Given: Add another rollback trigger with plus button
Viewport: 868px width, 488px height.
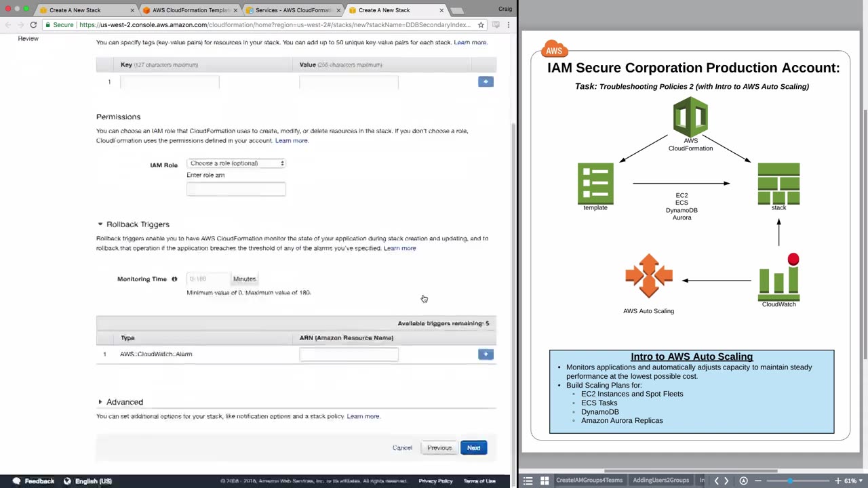Looking at the screenshot, I should 486,354.
